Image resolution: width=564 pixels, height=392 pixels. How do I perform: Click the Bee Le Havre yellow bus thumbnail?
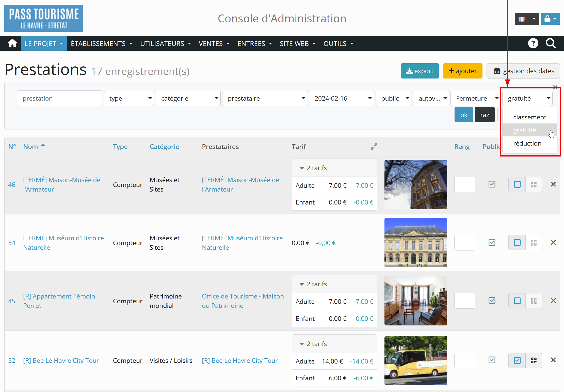(415, 360)
